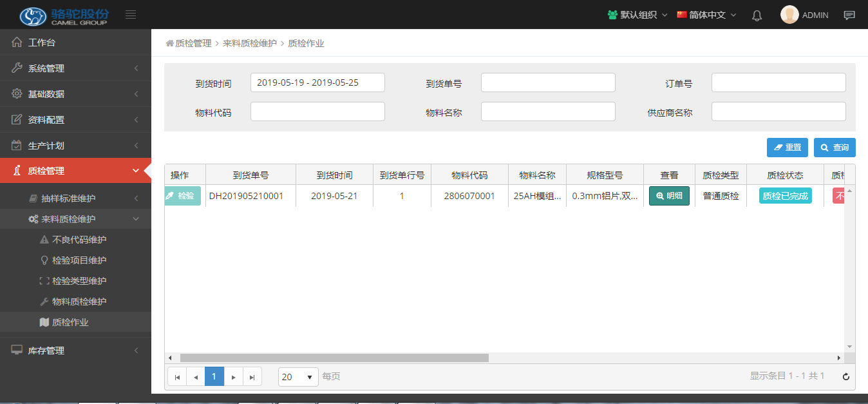The image size is (868, 404).
Task: Open 默认组织 organization dropdown
Action: (x=637, y=15)
